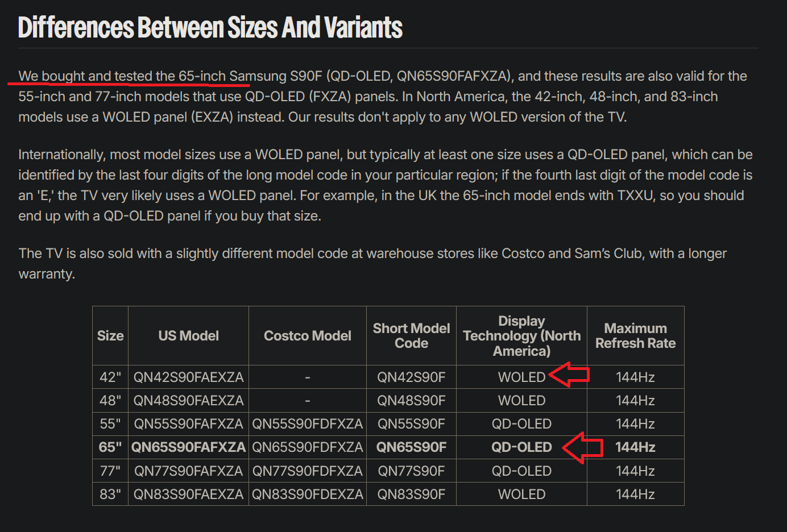This screenshot has width=787, height=532.
Task: Select the Display Technology (North America) header
Action: tap(521, 336)
